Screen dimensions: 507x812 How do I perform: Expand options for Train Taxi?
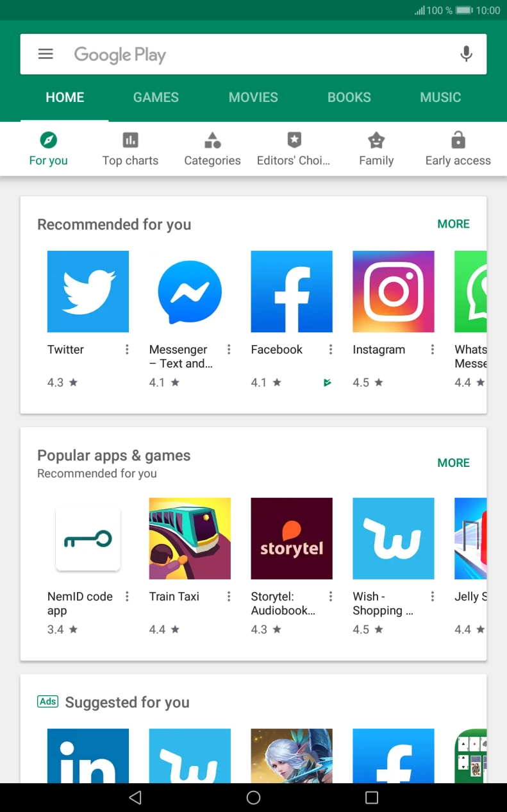tap(229, 596)
